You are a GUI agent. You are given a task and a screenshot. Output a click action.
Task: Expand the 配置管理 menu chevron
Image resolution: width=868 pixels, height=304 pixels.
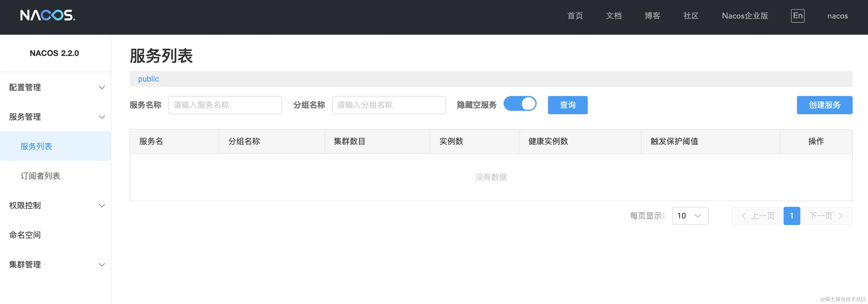click(102, 88)
